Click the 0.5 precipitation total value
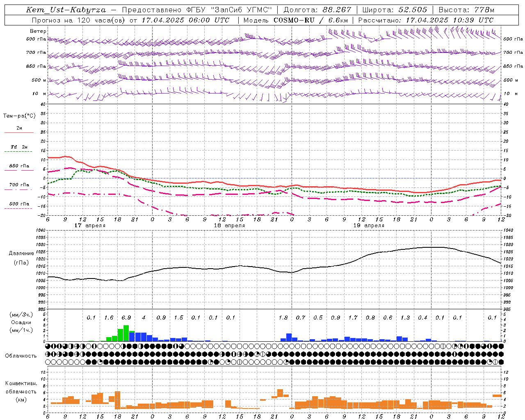525x420 pixels. tap(318, 317)
